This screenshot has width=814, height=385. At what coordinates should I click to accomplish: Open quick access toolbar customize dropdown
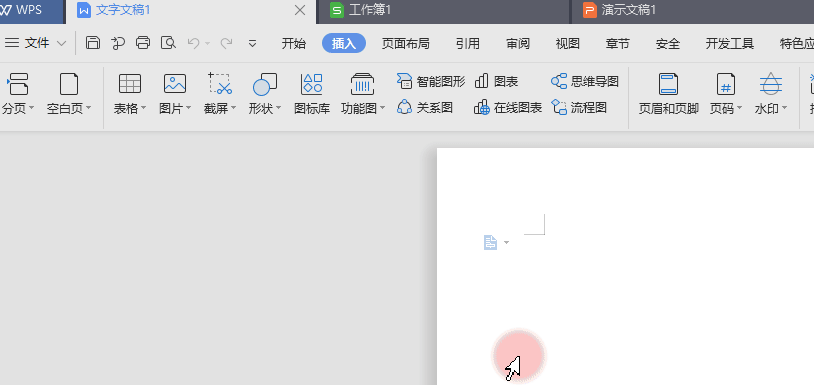[x=252, y=43]
